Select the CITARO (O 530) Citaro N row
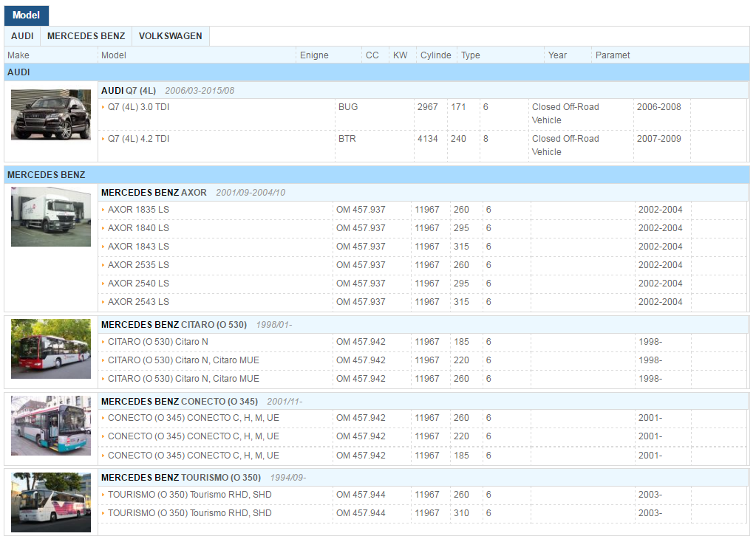This screenshot has height=539, width=756. [423, 342]
